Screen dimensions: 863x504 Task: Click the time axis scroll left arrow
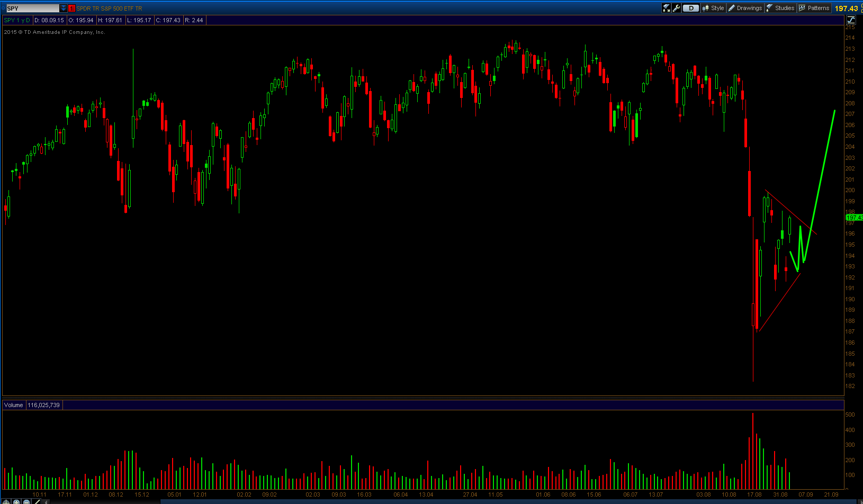point(46,501)
